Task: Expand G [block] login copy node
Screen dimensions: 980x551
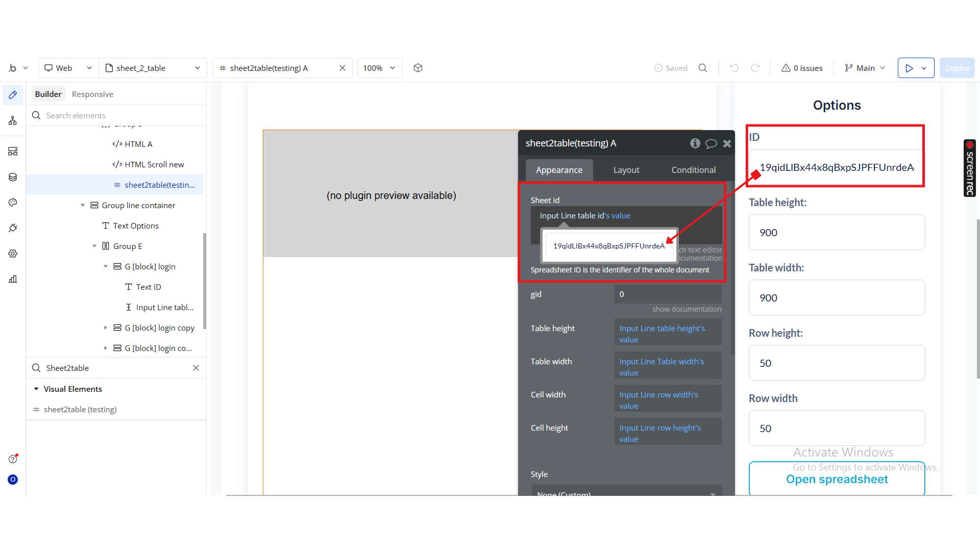Action: tap(106, 328)
